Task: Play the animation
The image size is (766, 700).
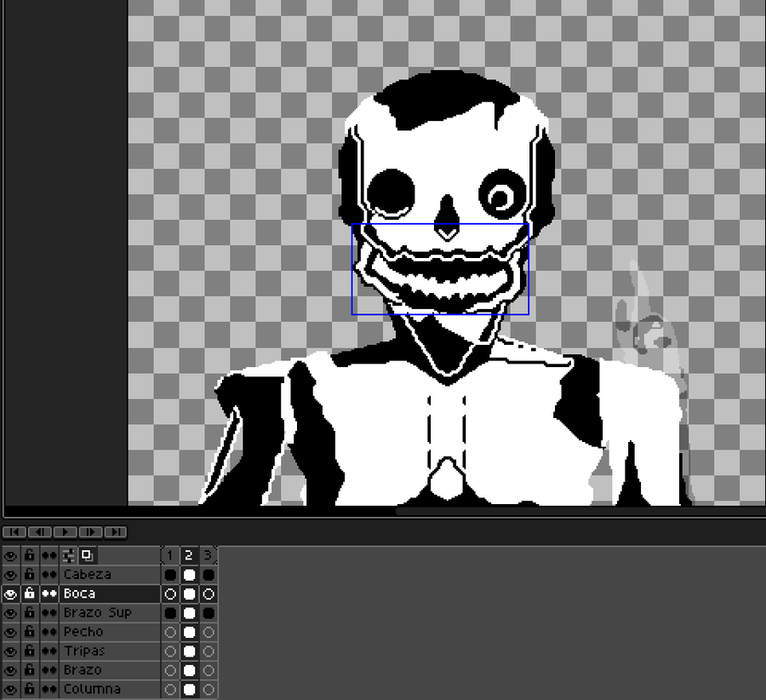Action: click(65, 532)
